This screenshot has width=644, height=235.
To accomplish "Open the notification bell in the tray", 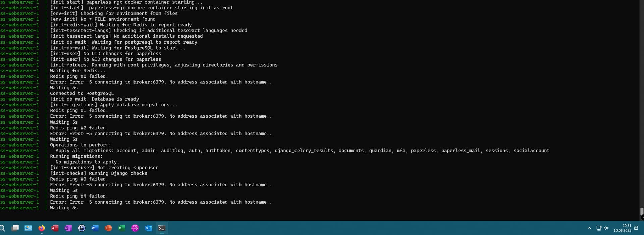I will (636, 228).
